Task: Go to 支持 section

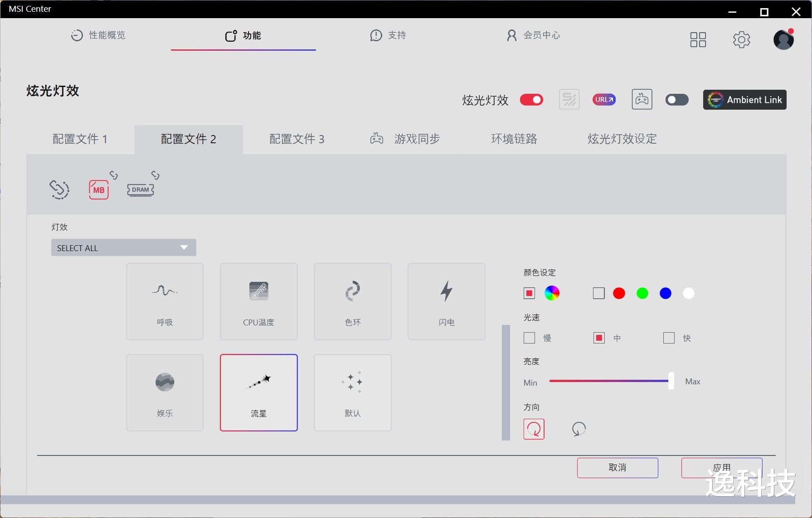Action: click(x=388, y=35)
